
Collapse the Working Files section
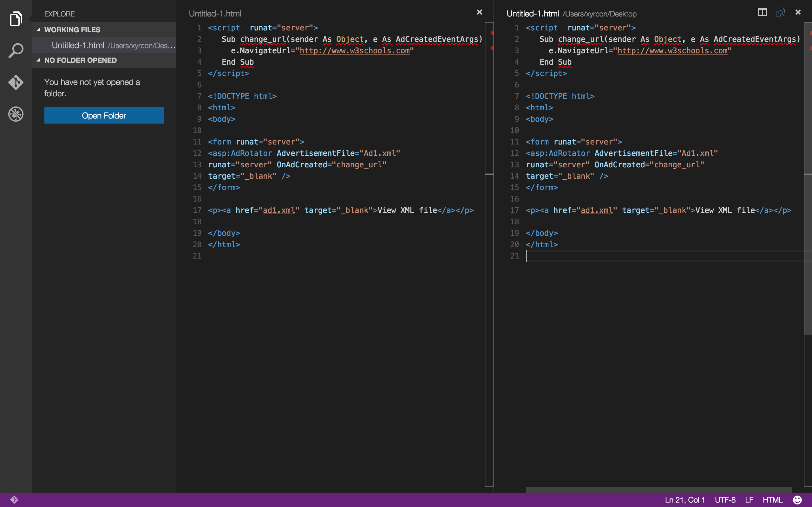click(x=38, y=29)
